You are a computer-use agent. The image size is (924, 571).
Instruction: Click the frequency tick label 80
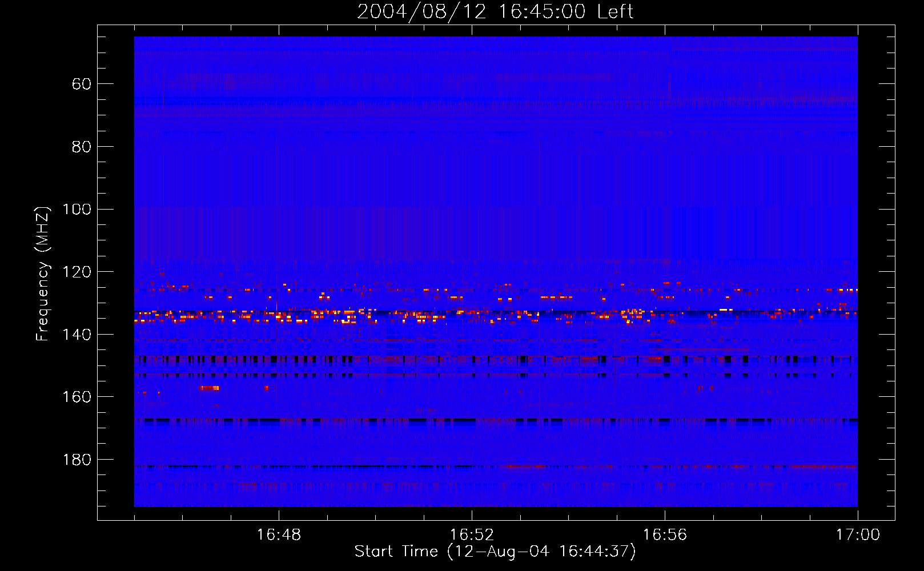click(81, 147)
